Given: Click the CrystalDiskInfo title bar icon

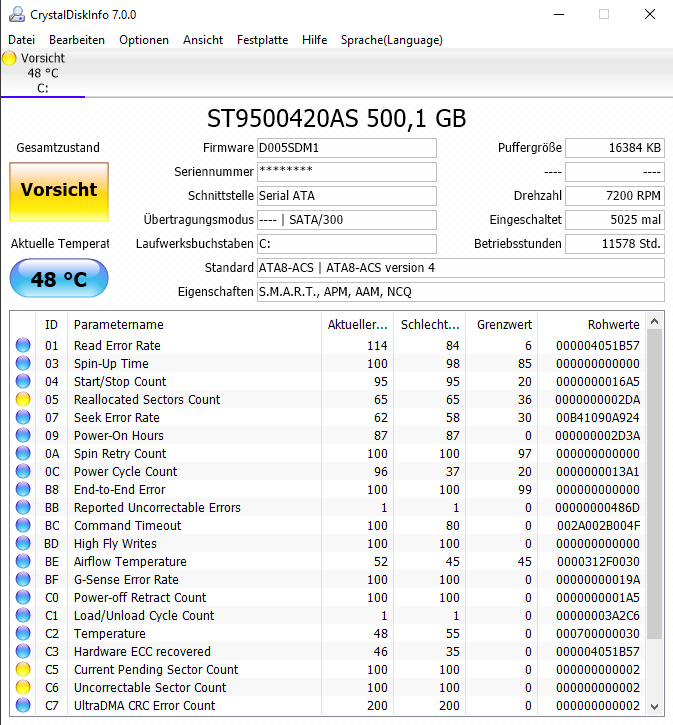Looking at the screenshot, I should coord(17,14).
